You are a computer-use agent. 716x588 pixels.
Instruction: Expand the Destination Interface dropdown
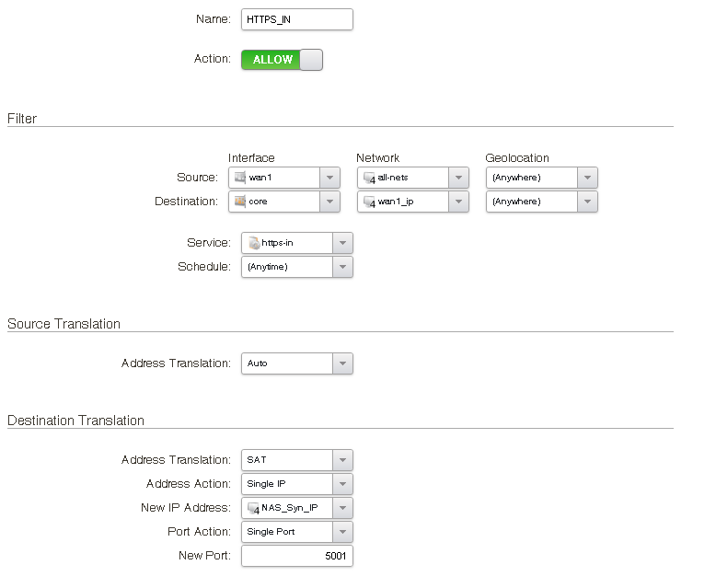(x=330, y=202)
